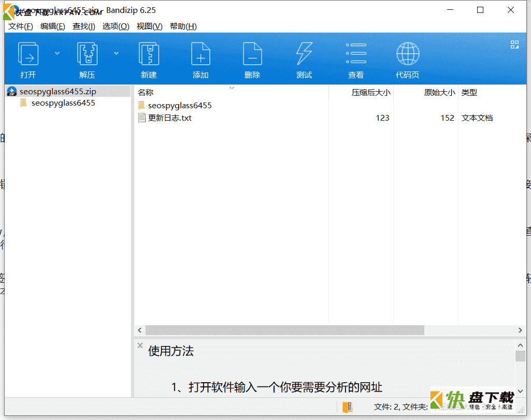Click the Open (打开) toolbar icon
Image resolution: width=531 pixels, height=420 pixels.
click(28, 54)
